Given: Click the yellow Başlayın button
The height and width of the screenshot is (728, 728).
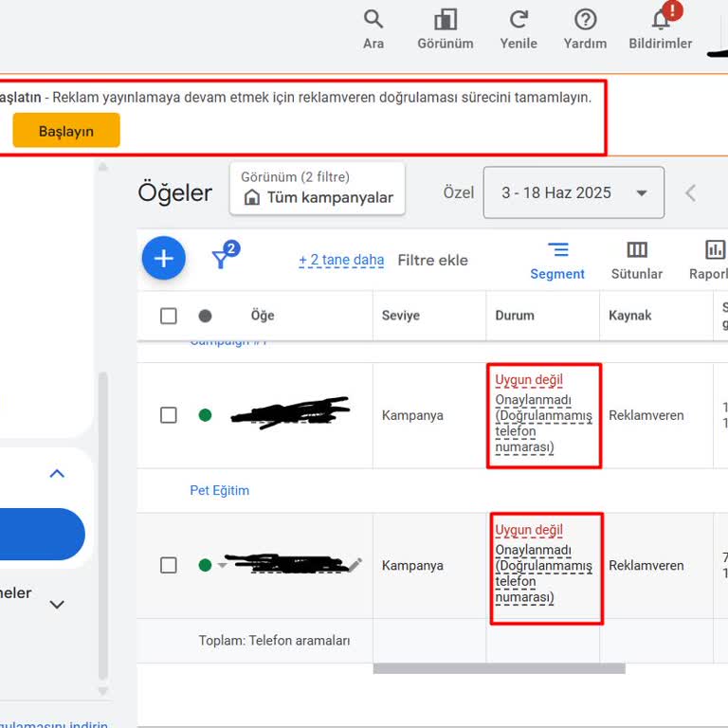Looking at the screenshot, I should click(x=66, y=131).
